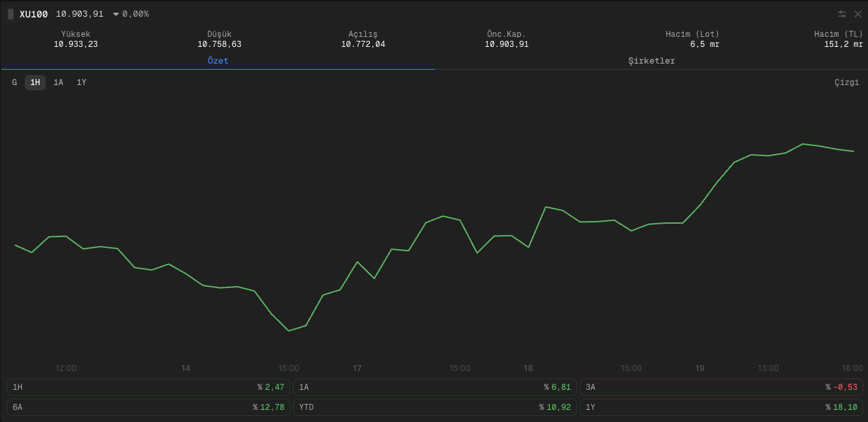Click the 1Y performance box showing 18,10
Image resolution: width=868 pixels, height=422 pixels.
pyautogui.click(x=721, y=407)
